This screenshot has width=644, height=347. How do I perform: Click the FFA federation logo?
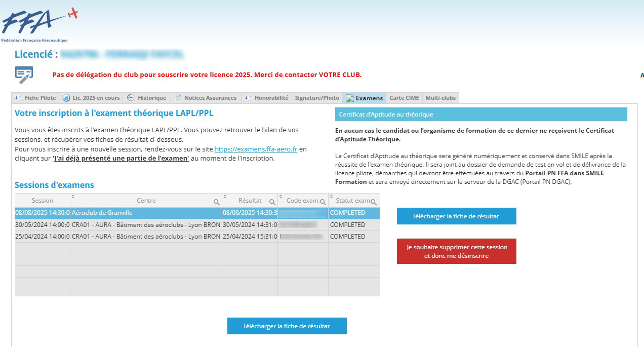pyautogui.click(x=39, y=24)
